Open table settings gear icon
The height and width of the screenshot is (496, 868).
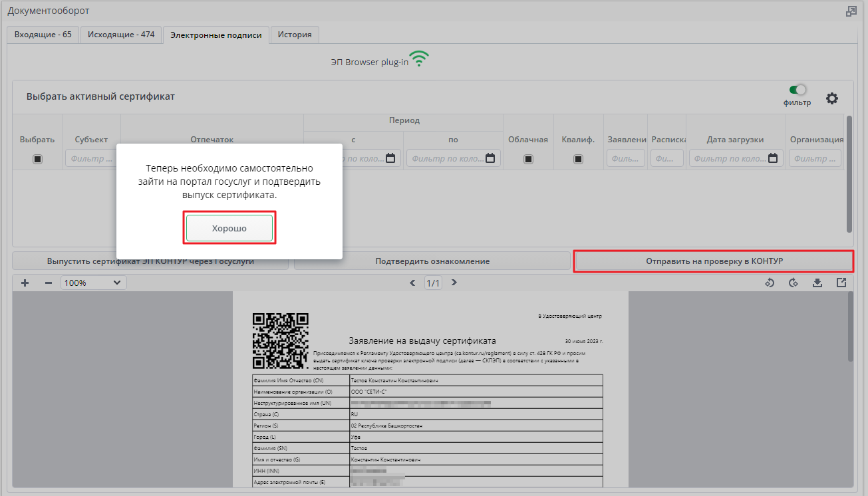[x=832, y=98]
